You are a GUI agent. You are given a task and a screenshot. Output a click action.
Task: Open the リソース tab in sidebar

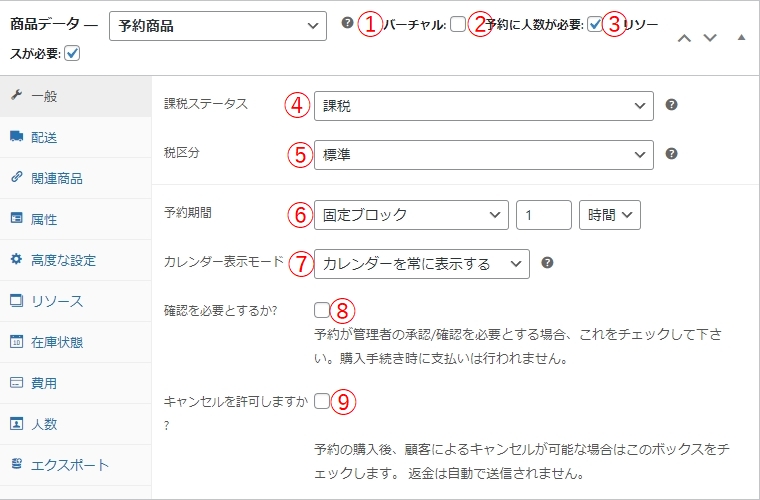coord(57,300)
